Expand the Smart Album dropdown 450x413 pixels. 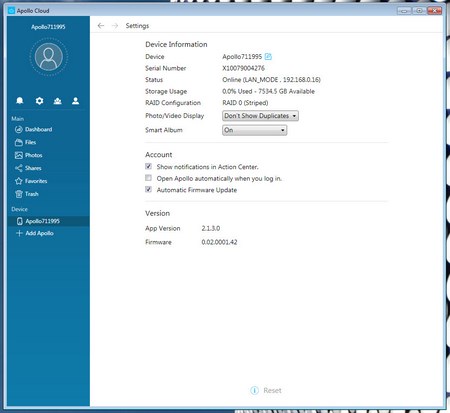[254, 130]
